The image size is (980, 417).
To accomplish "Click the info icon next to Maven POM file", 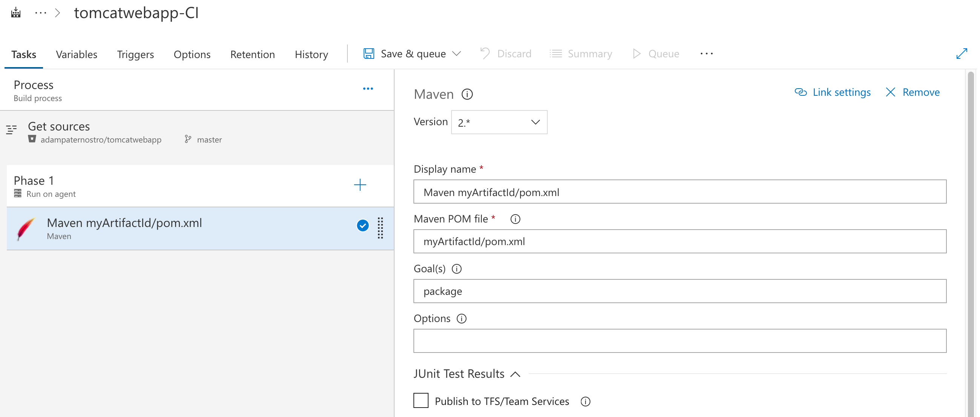I will (x=515, y=219).
